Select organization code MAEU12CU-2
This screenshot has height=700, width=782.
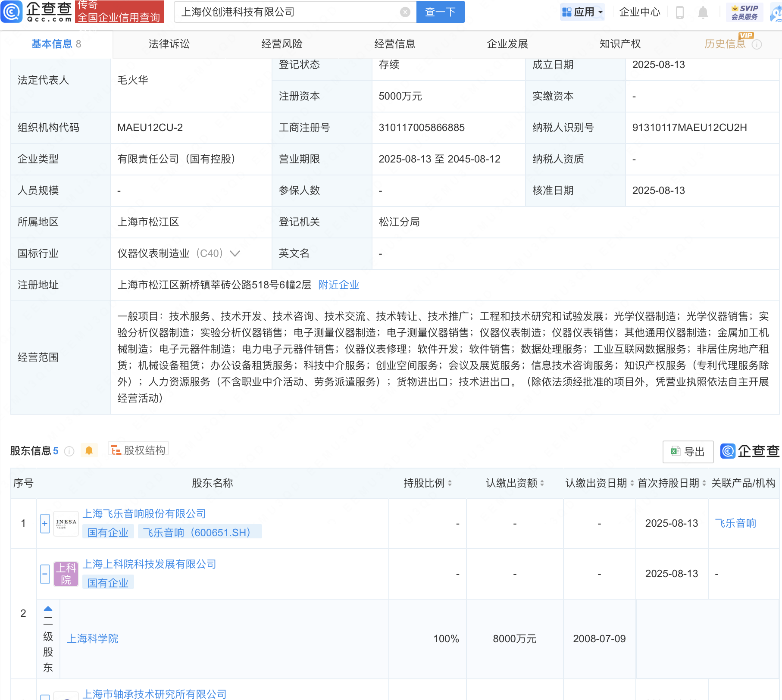pyautogui.click(x=150, y=128)
